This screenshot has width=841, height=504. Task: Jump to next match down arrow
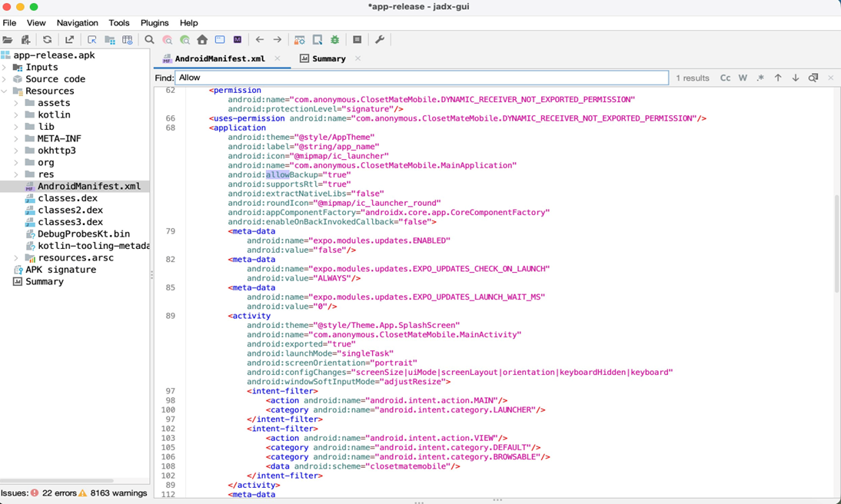point(796,78)
